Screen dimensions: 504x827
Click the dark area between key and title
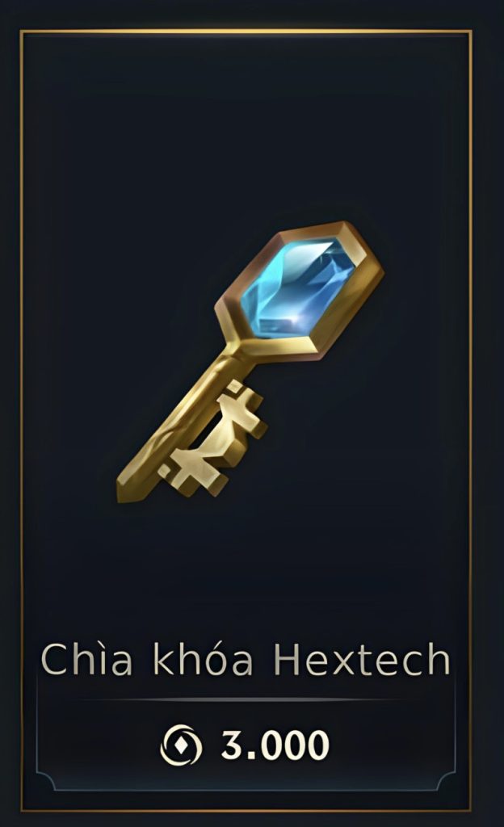[246, 569]
